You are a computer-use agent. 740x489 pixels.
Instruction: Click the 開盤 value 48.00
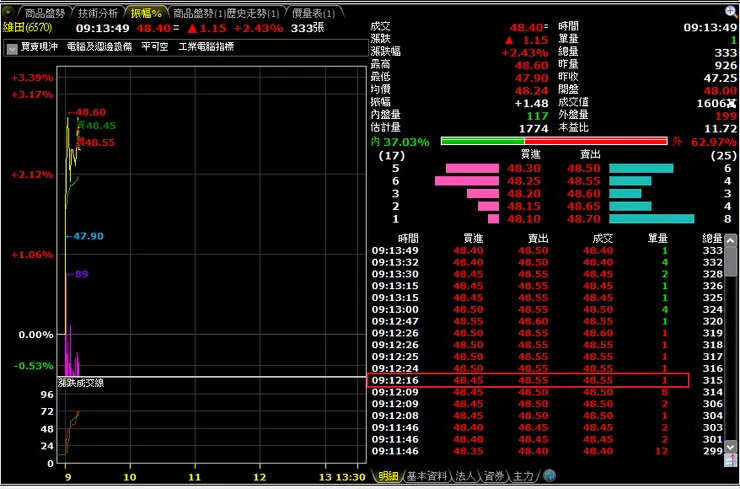click(720, 91)
